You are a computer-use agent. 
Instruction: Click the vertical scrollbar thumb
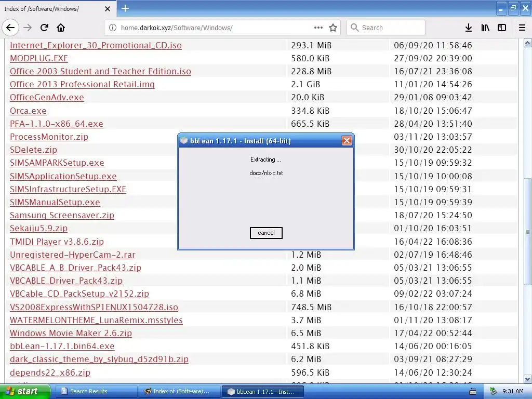click(528, 232)
